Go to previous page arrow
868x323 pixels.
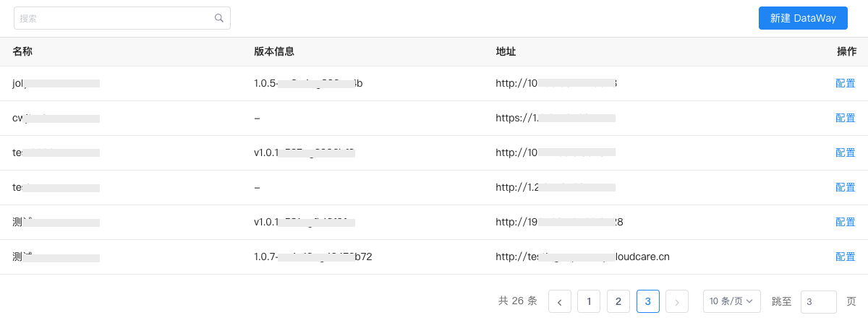pos(560,301)
